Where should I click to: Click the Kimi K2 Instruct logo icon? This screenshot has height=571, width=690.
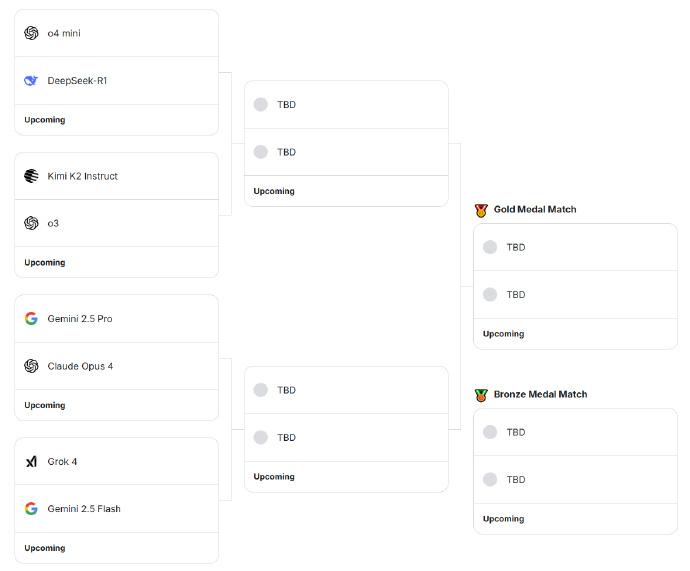31,176
